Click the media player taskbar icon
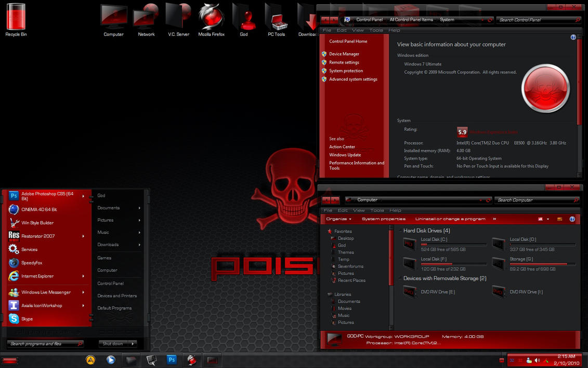Viewport: 588px width, 368px height. coord(111,360)
